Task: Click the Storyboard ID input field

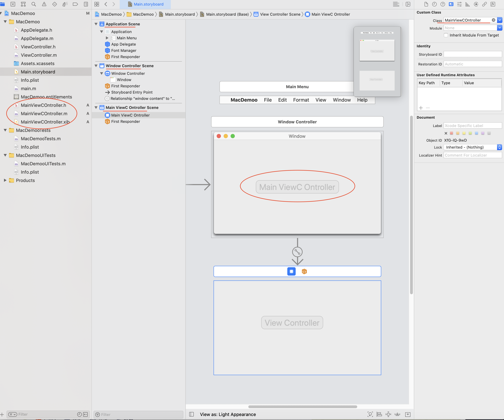Action: [472, 54]
